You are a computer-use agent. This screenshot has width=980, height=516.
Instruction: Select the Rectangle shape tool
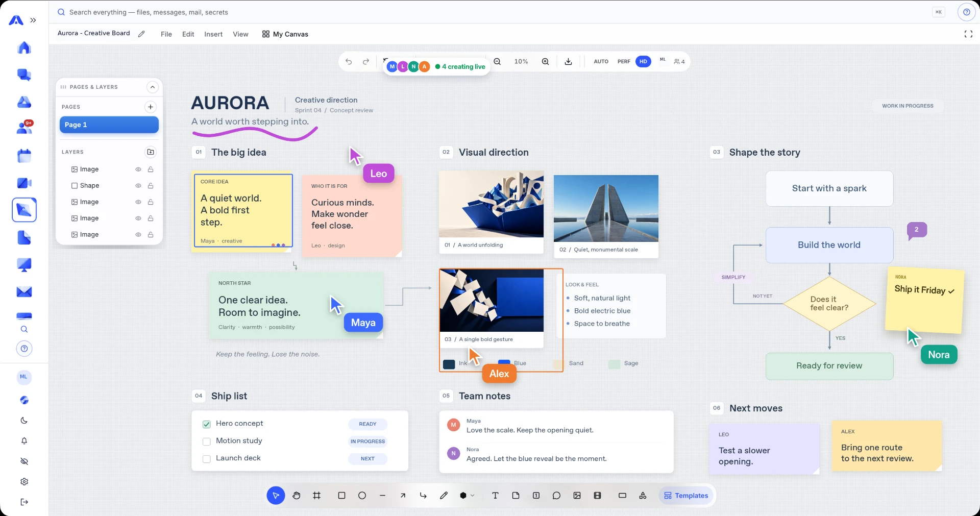pyautogui.click(x=342, y=496)
